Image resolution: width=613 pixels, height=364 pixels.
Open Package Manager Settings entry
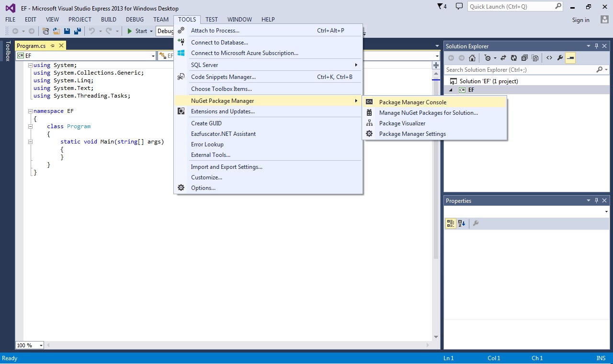434,134
